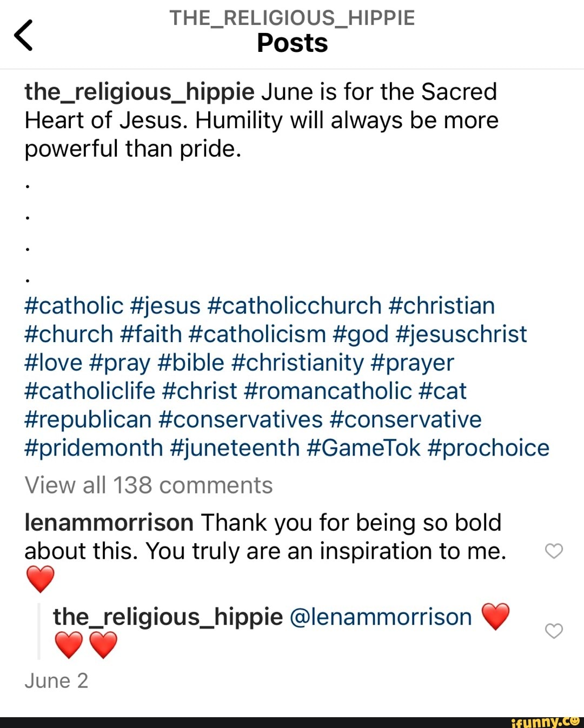This screenshot has height=728, width=584.
Task: Tap the #prochoice hashtag
Action: coord(488,448)
